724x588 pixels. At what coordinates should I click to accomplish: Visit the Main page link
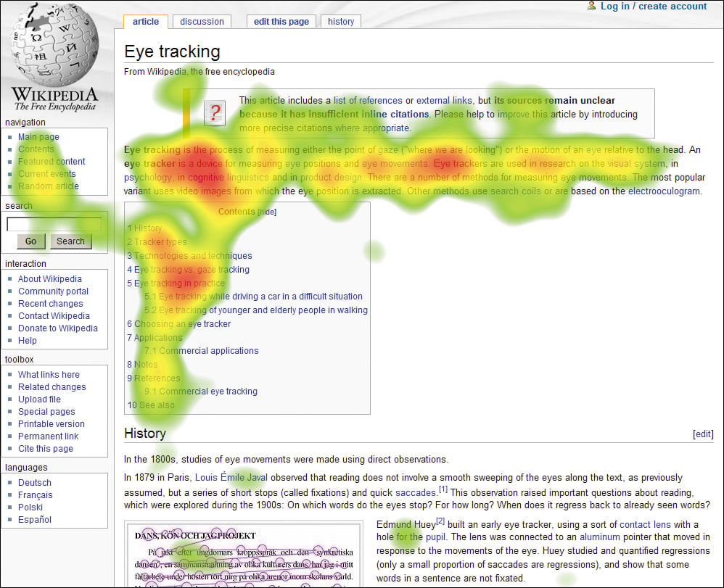38,136
